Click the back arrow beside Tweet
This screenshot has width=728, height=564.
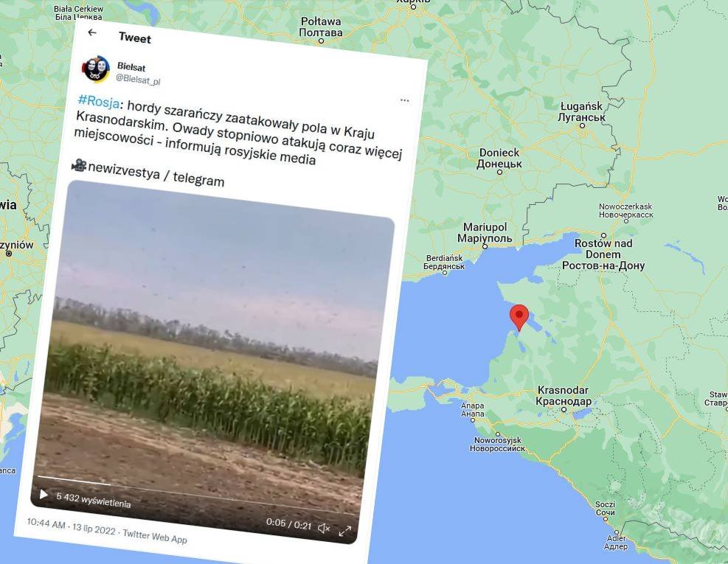click(92, 32)
